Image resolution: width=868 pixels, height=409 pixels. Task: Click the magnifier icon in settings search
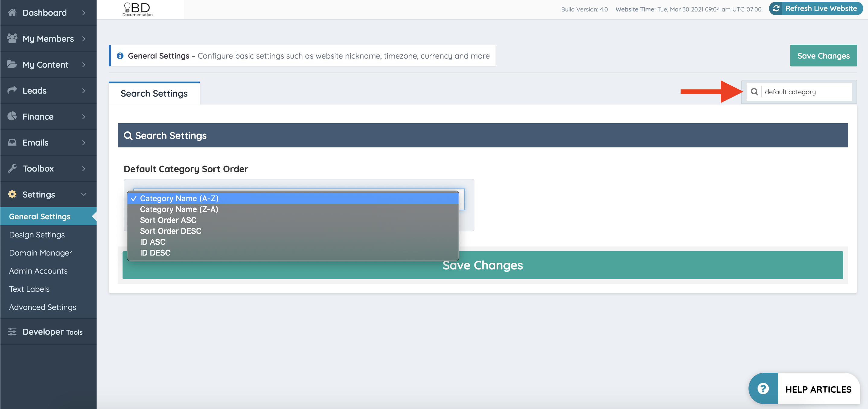click(x=754, y=92)
